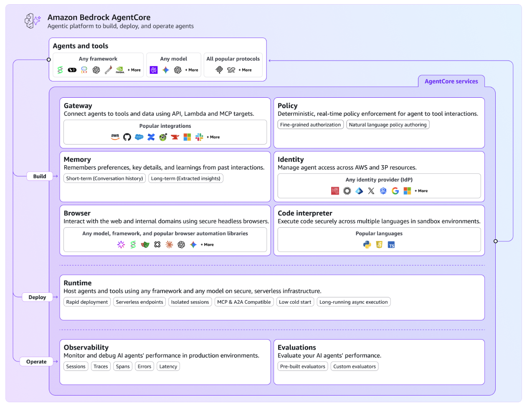Click the Code interpreter heading
Image resolution: width=532 pixels, height=411 pixels.
coord(305,213)
